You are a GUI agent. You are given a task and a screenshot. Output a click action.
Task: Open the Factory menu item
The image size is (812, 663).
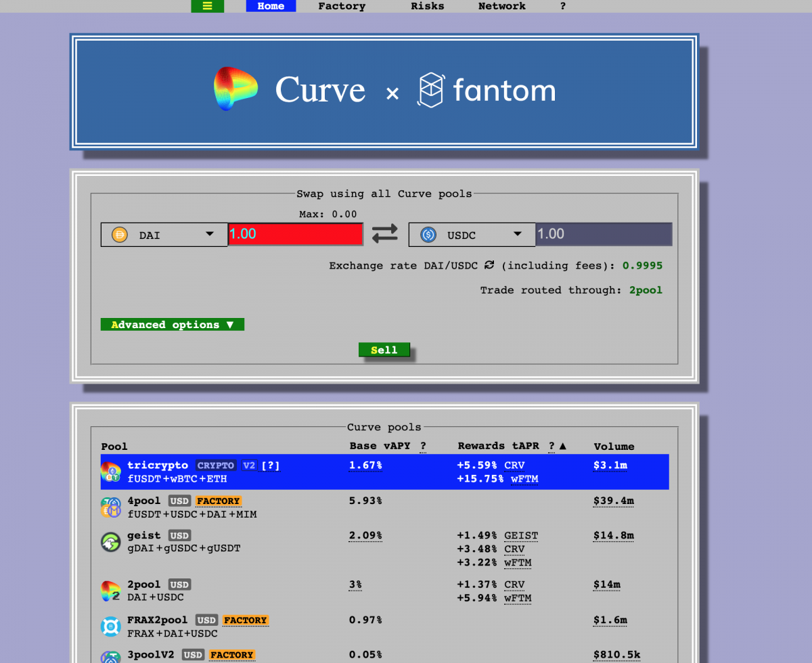click(342, 6)
